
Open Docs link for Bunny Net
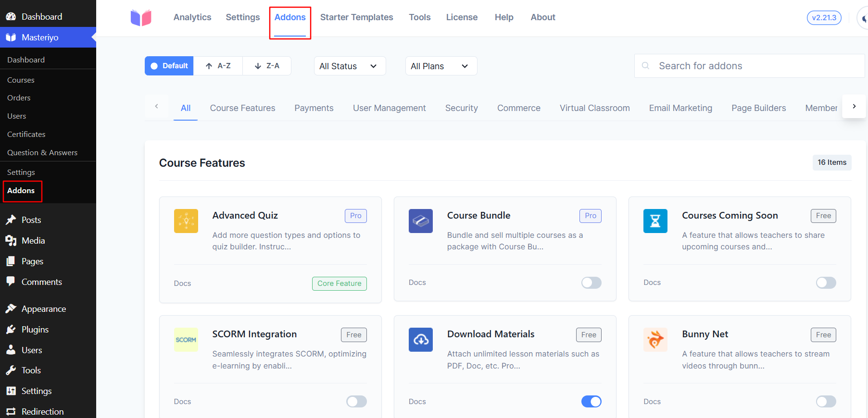pos(652,402)
